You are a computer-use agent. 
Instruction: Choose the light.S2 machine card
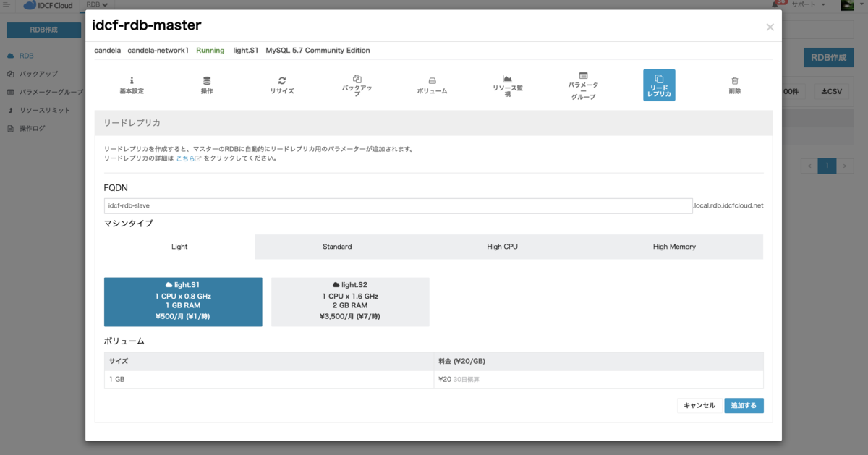[350, 302]
